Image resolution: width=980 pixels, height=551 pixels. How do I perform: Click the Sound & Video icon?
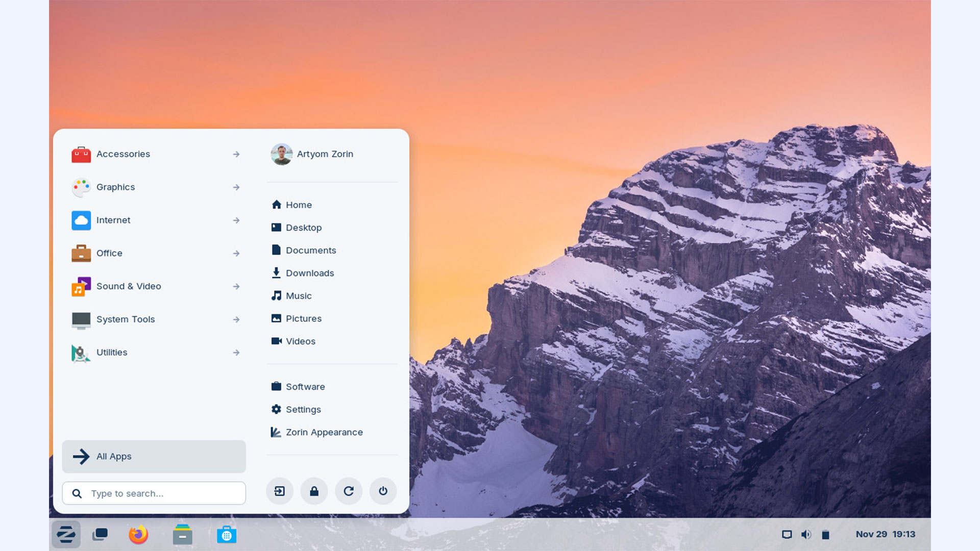81,286
